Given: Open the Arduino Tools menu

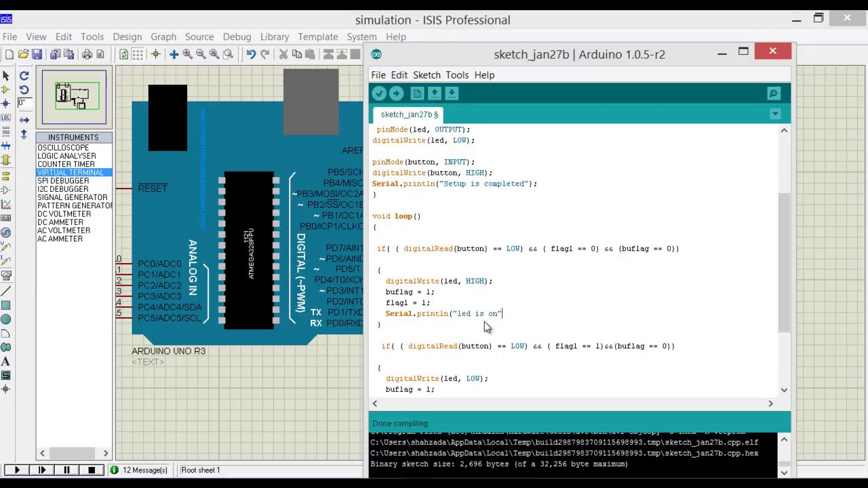Looking at the screenshot, I should click(x=457, y=75).
